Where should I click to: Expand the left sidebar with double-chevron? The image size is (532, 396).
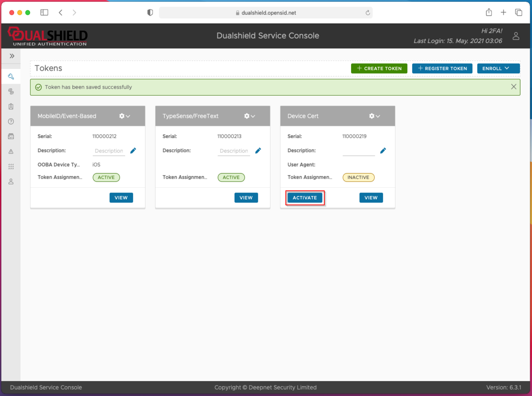tap(12, 56)
